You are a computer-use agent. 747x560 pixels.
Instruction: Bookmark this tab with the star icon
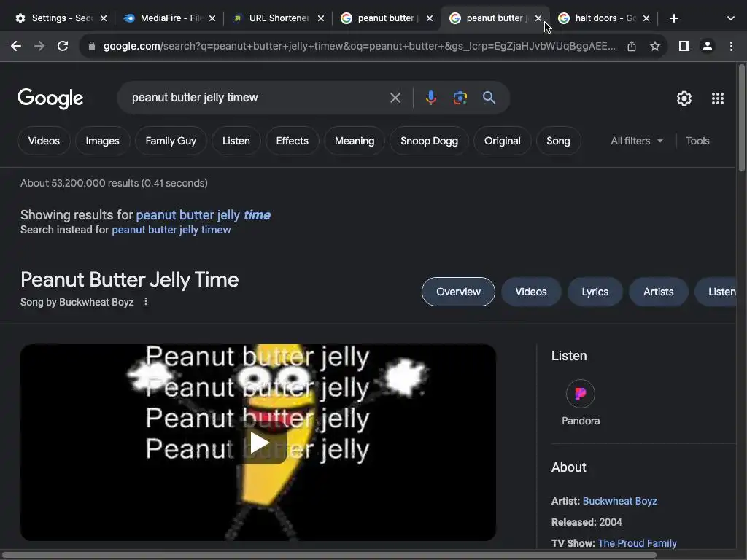[655, 46]
